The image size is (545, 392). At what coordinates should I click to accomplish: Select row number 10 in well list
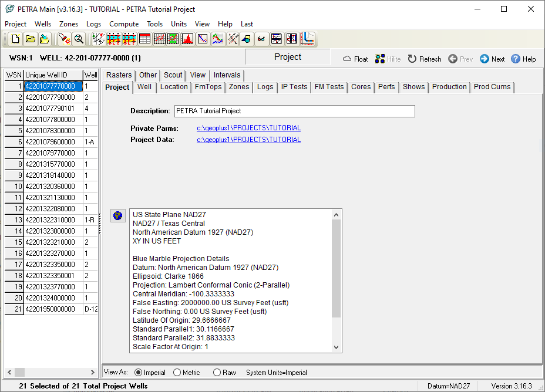pyautogui.click(x=14, y=187)
